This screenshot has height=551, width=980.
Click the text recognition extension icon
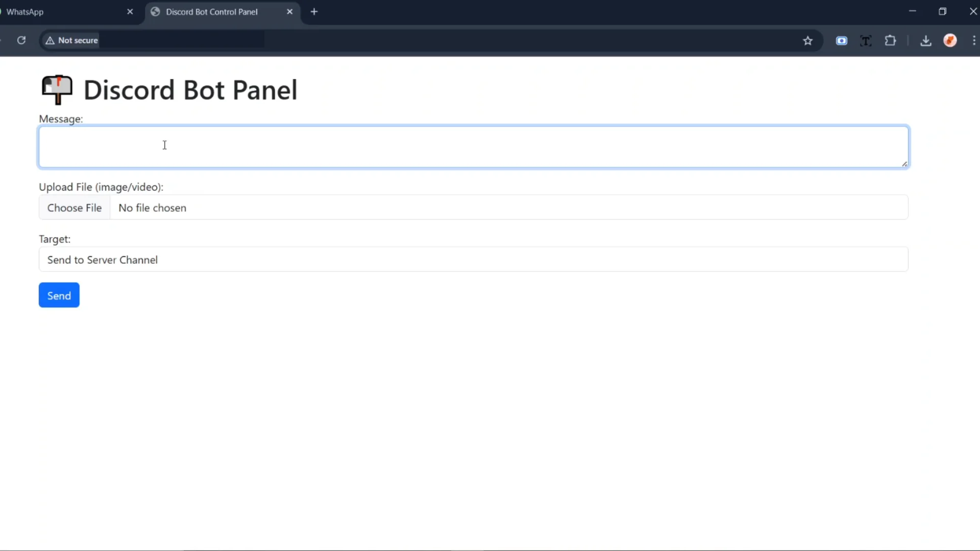866,41
